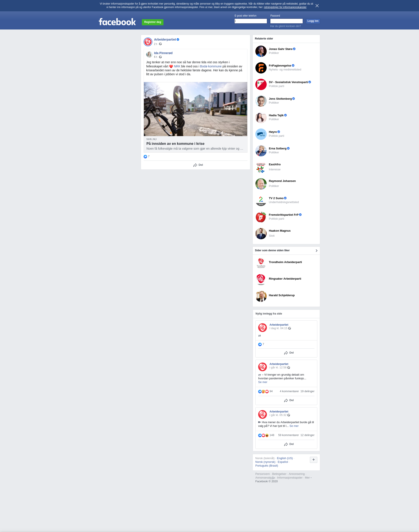Open the FriFagbevegelse page logo
The width and height of the screenshot is (419, 532).
(x=261, y=68)
